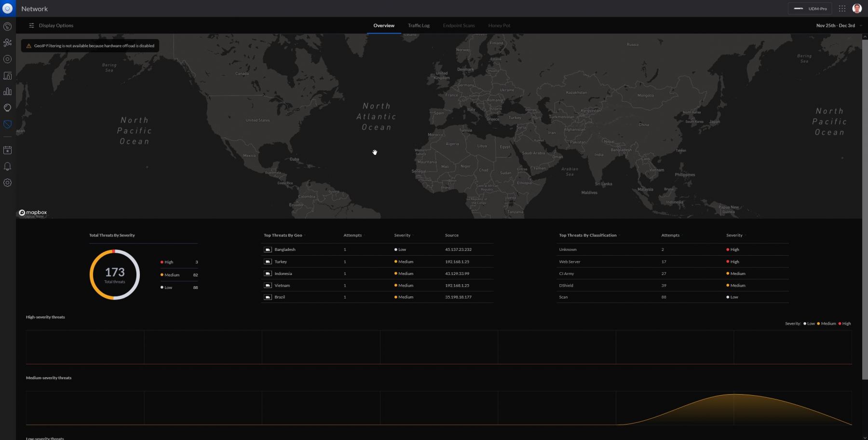Click the user profile avatar
The image size is (868, 440).
[x=857, y=9]
